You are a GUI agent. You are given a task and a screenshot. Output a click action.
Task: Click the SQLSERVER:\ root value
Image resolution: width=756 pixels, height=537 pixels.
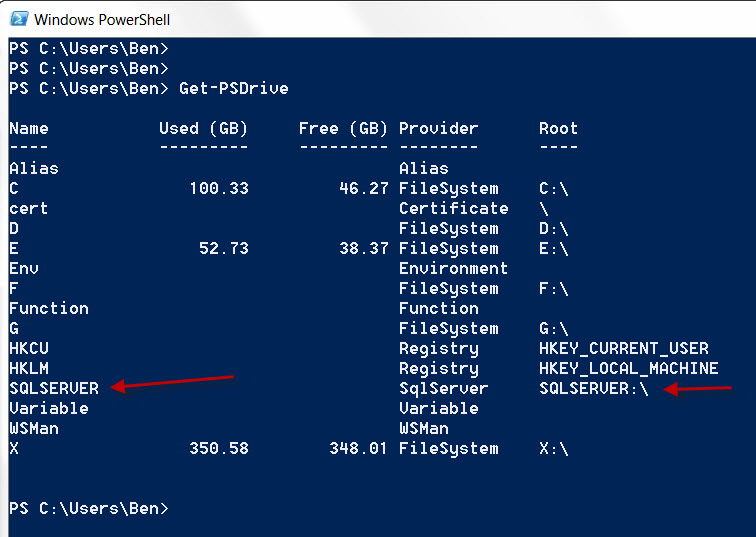point(593,388)
